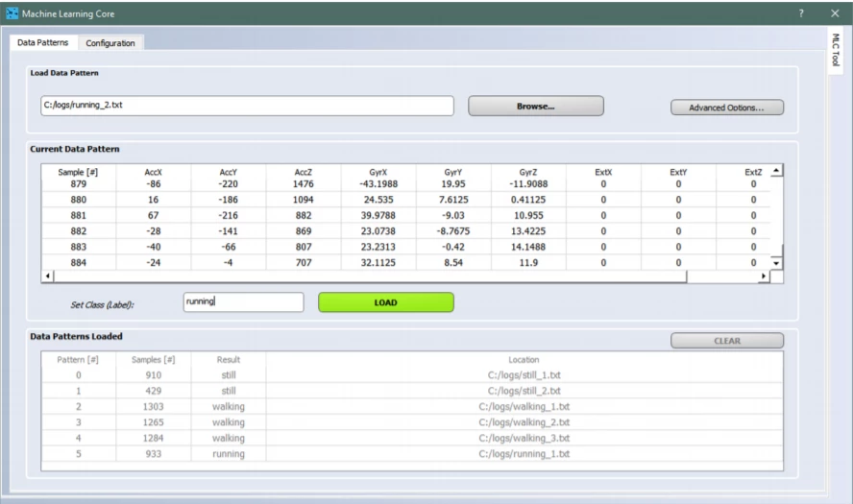This screenshot has height=504, width=853.
Task: Click the table scroll down arrow
Action: 776,263
